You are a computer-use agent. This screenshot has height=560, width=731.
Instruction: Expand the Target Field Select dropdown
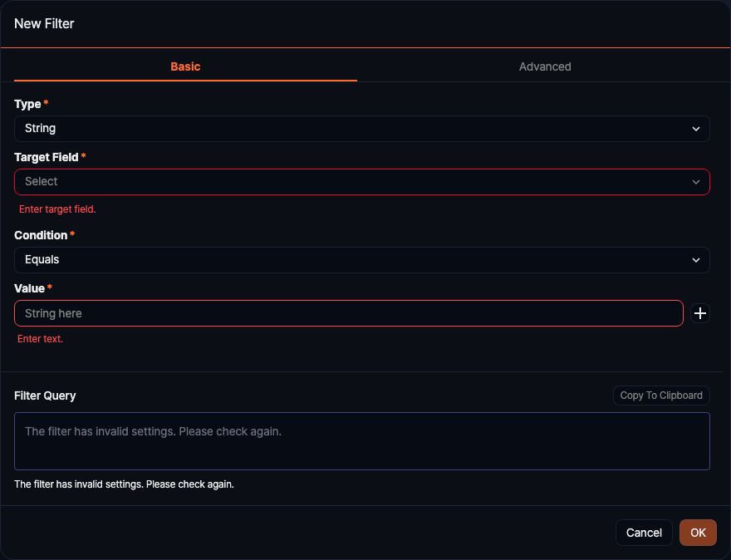pos(349,182)
